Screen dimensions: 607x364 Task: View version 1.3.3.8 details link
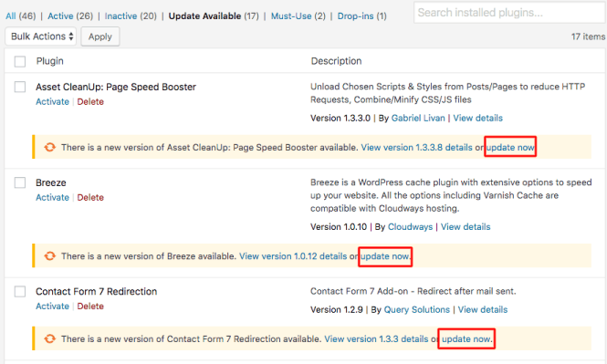416,148
